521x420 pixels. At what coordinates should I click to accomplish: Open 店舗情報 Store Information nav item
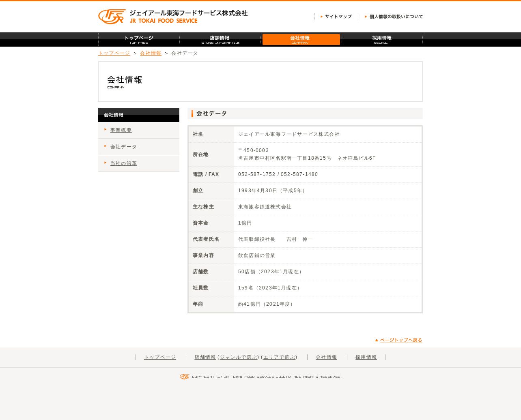pyautogui.click(x=220, y=40)
